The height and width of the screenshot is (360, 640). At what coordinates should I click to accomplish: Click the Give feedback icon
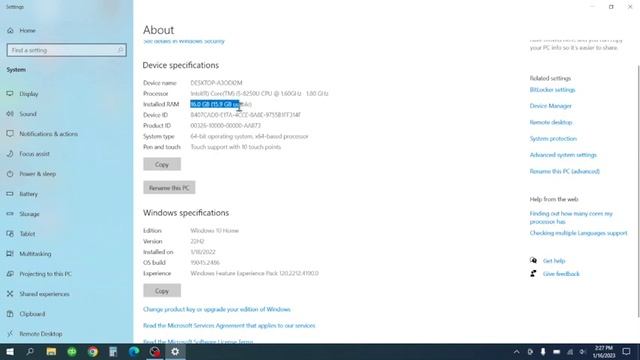(x=533, y=273)
